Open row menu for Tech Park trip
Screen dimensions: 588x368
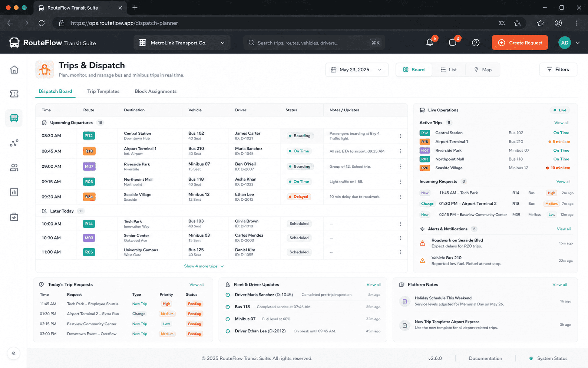400,224
